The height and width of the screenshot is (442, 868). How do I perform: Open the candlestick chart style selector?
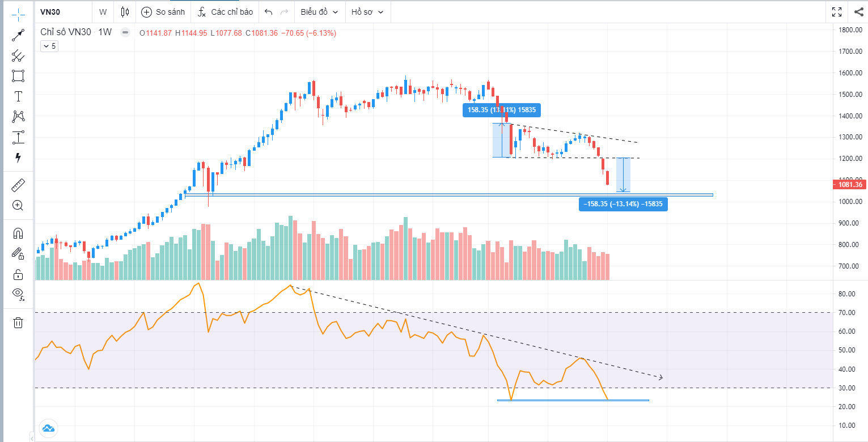coord(125,12)
